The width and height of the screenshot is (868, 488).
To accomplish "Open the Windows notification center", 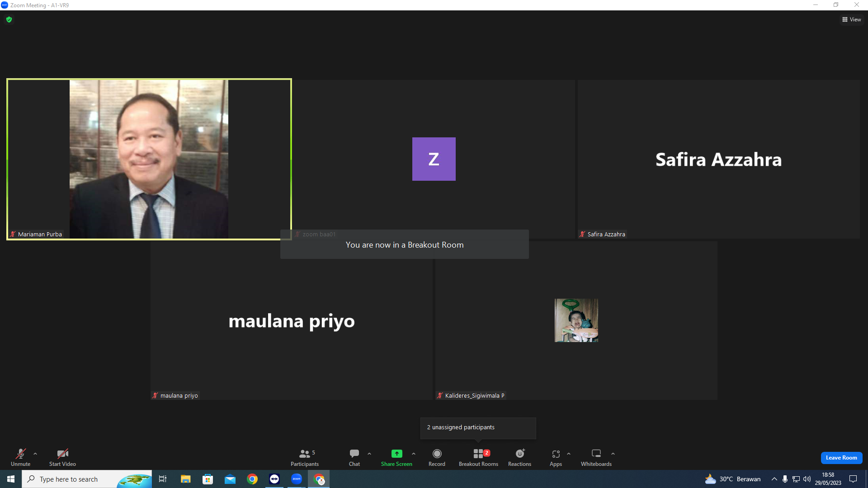I will [x=853, y=479].
